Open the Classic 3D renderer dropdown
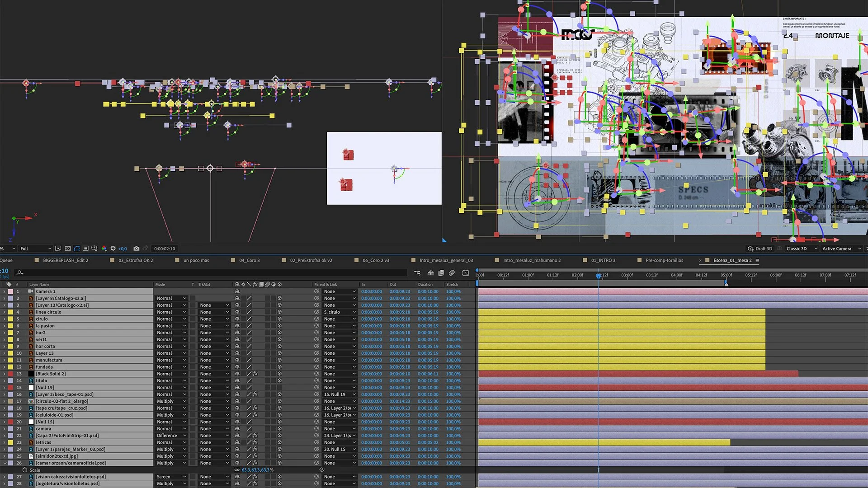 [801, 249]
